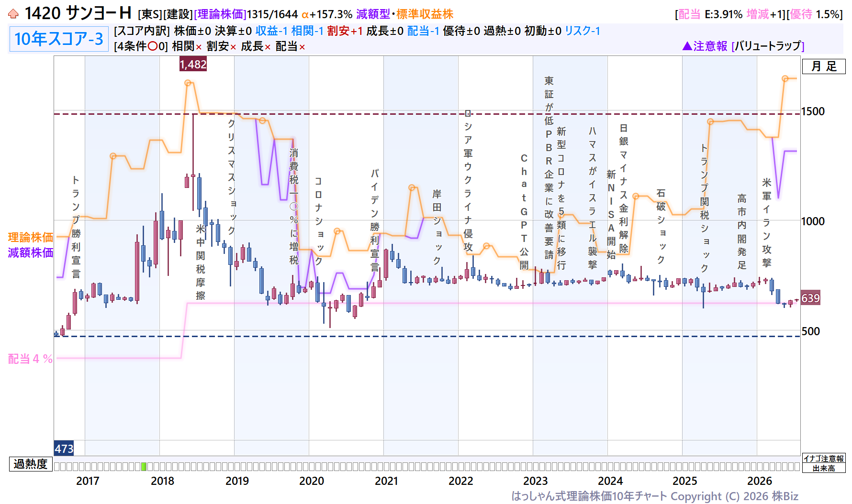852x504 pixels.
Task: Select the 月足 monthly chart button
Action: 824,66
